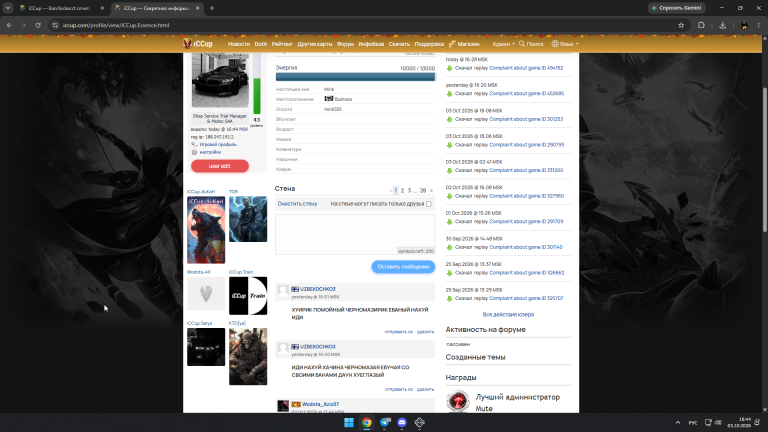Click the browser back arrow
The width and height of the screenshot is (768, 432).
click(x=9, y=25)
